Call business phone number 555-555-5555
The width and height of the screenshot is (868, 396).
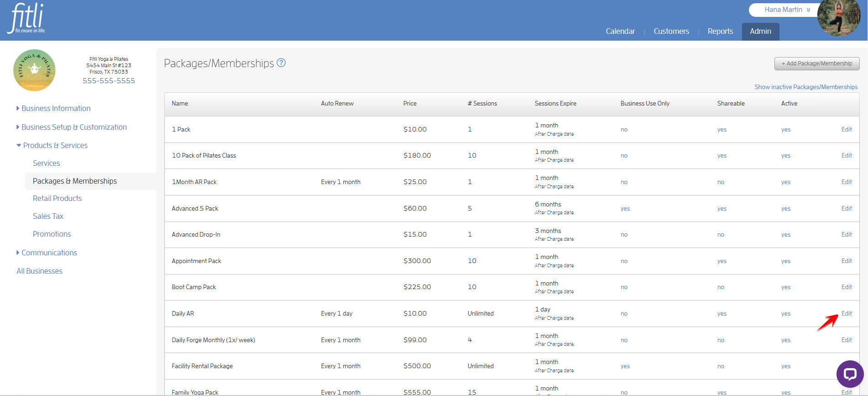[x=109, y=80]
